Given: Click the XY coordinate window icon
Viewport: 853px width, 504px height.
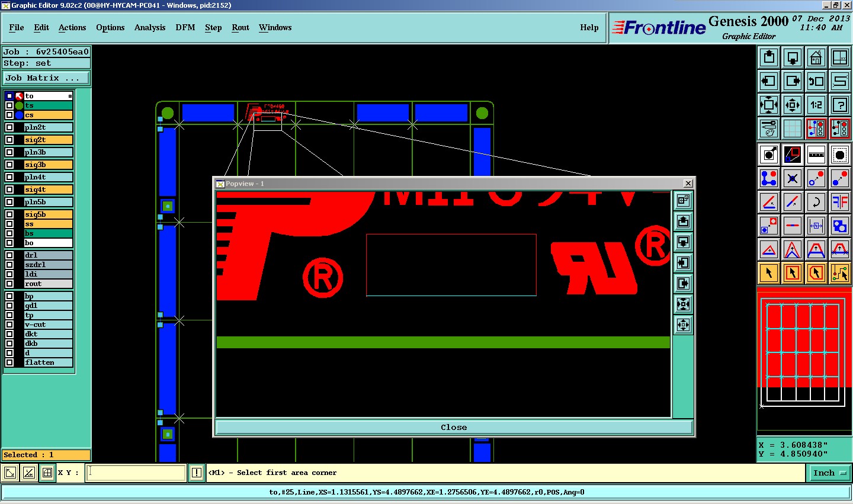Looking at the screenshot, I should point(840,57).
